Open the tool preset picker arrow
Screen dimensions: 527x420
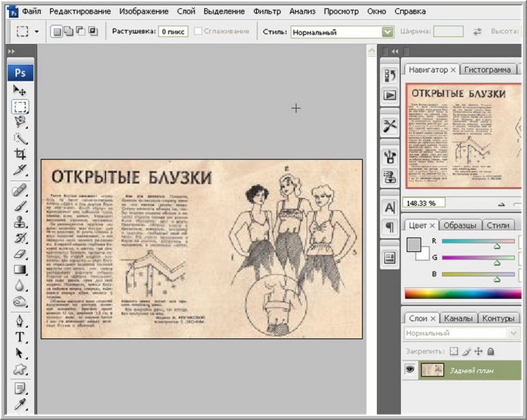[x=36, y=31]
